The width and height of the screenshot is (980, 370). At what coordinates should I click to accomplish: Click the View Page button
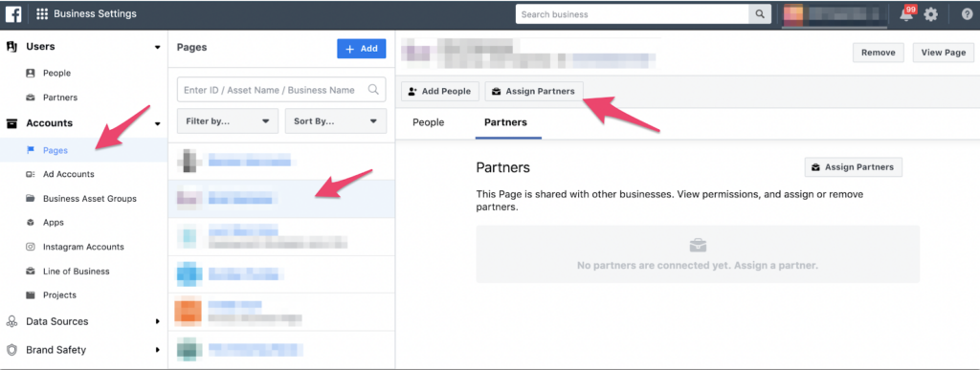(x=943, y=53)
